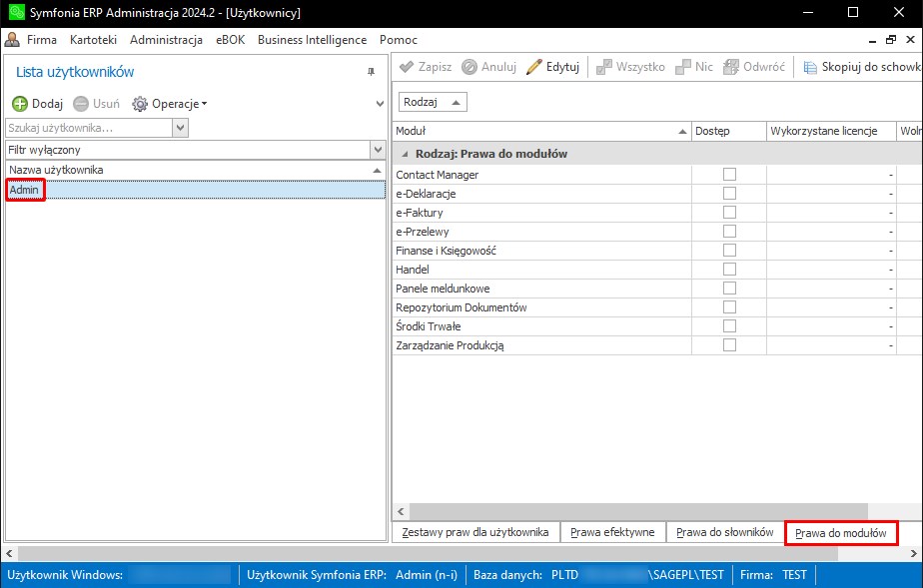
Task: Switch to Prawa do słowników tab
Action: tap(724, 532)
